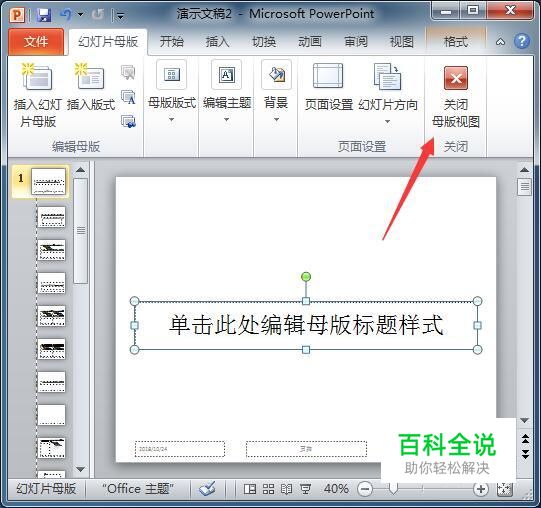
Task: Select the third layout thumbnail
Action: click(x=51, y=250)
